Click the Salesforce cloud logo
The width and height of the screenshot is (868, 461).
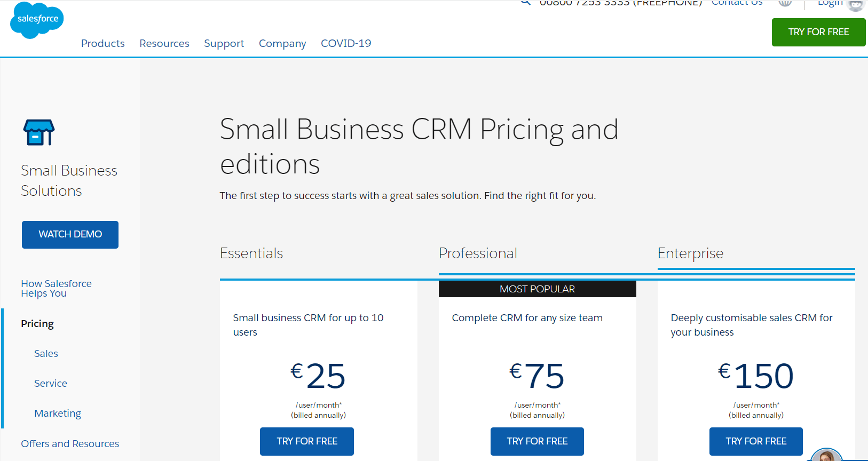pos(37,20)
